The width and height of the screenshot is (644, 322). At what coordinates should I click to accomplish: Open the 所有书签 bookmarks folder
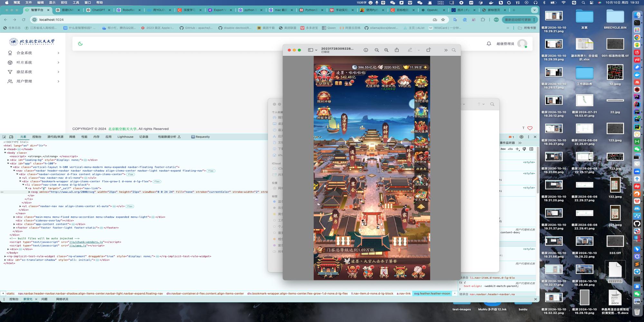tap(527, 28)
